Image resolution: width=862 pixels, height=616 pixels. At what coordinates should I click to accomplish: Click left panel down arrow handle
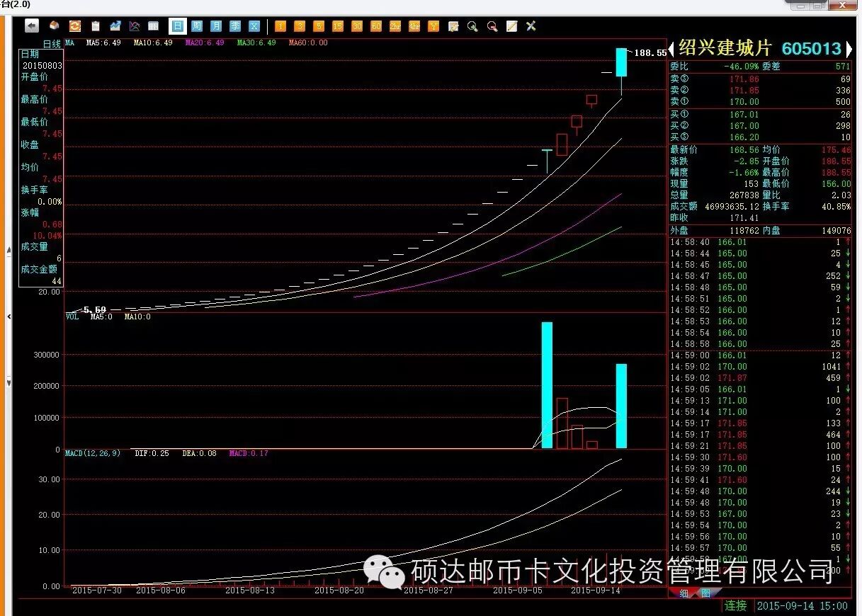coord(8,383)
